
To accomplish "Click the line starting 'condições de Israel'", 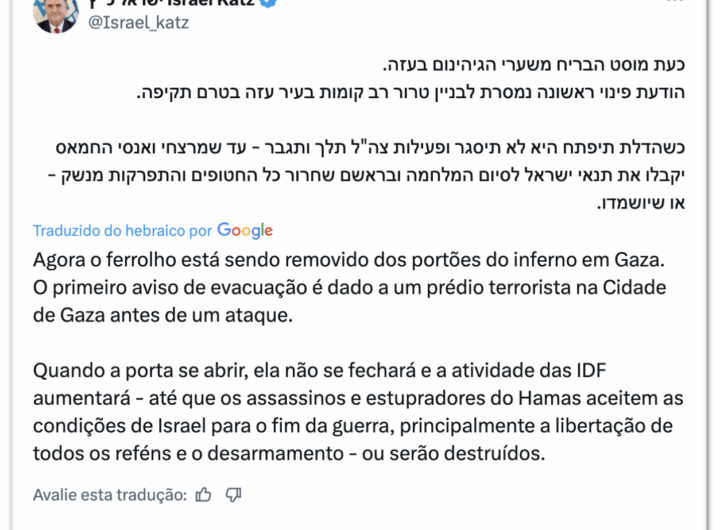I will point(348,424).
